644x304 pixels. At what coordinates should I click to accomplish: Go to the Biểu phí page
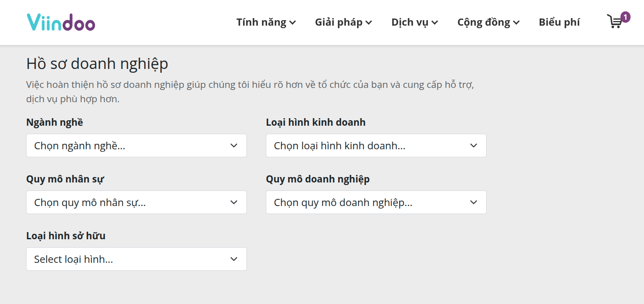(559, 22)
